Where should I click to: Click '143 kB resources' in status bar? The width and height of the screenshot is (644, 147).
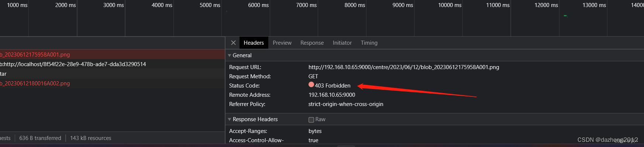(90, 138)
